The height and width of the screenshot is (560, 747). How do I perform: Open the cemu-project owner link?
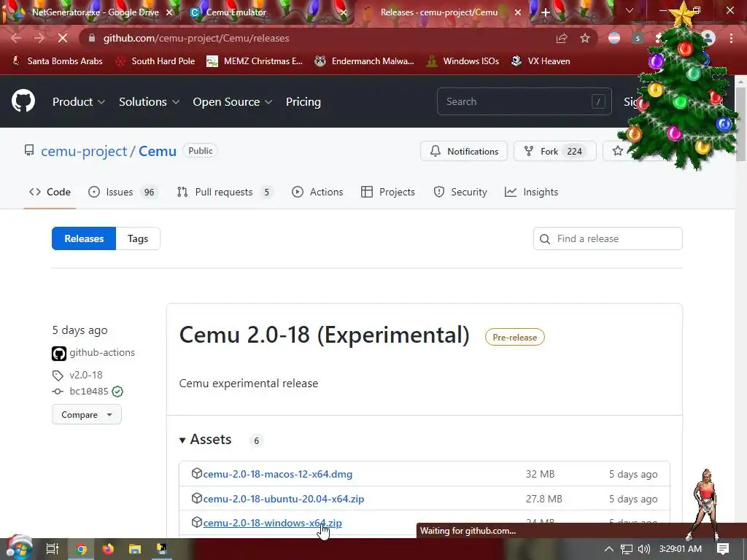84,151
